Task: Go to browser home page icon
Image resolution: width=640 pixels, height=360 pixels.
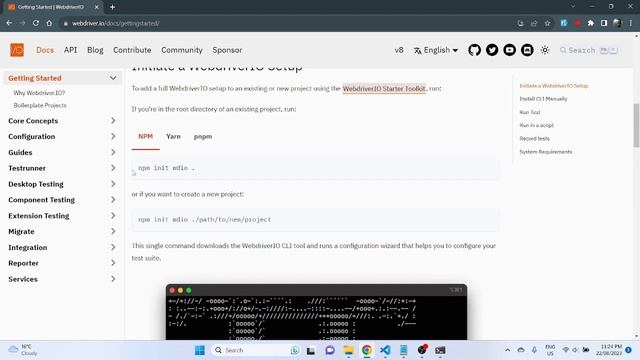Action: click(49, 23)
